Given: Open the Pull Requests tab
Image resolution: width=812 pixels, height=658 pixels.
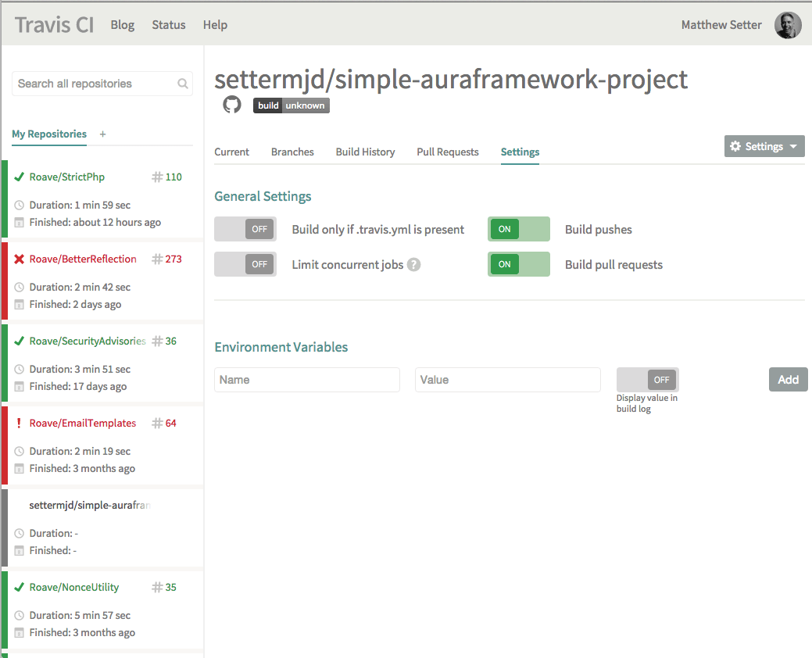Looking at the screenshot, I should (x=448, y=152).
